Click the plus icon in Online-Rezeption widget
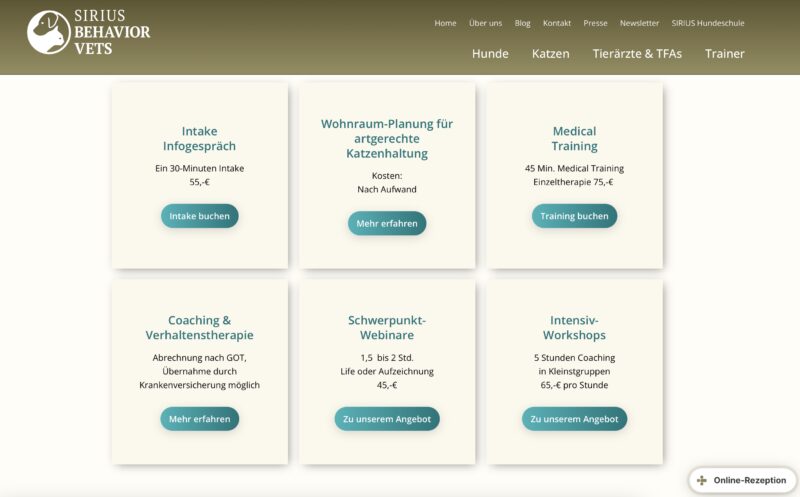 click(x=702, y=480)
